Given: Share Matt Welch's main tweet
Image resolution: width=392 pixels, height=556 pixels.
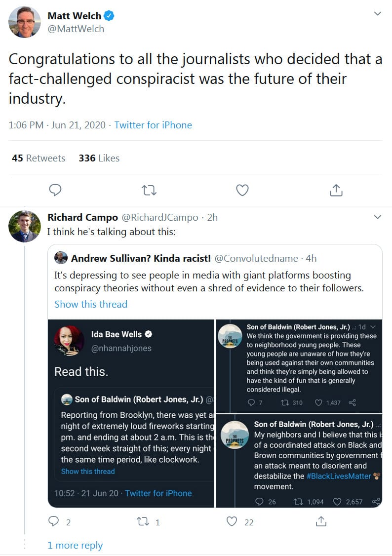Looking at the screenshot, I should click(335, 190).
